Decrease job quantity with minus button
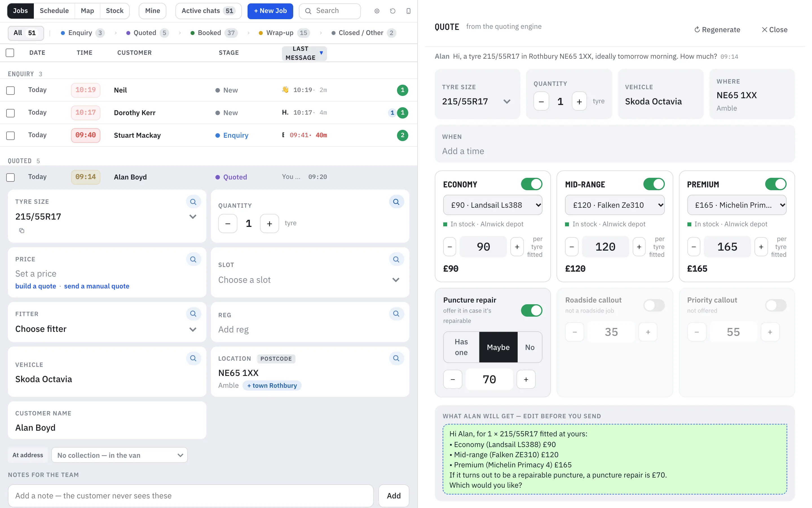Image resolution: width=812 pixels, height=508 pixels. [228, 224]
